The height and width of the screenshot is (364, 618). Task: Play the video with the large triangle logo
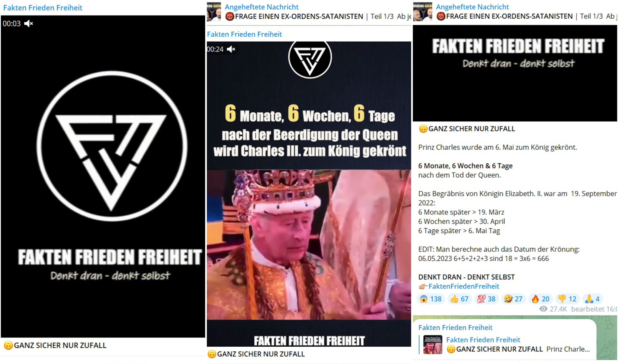point(103,177)
